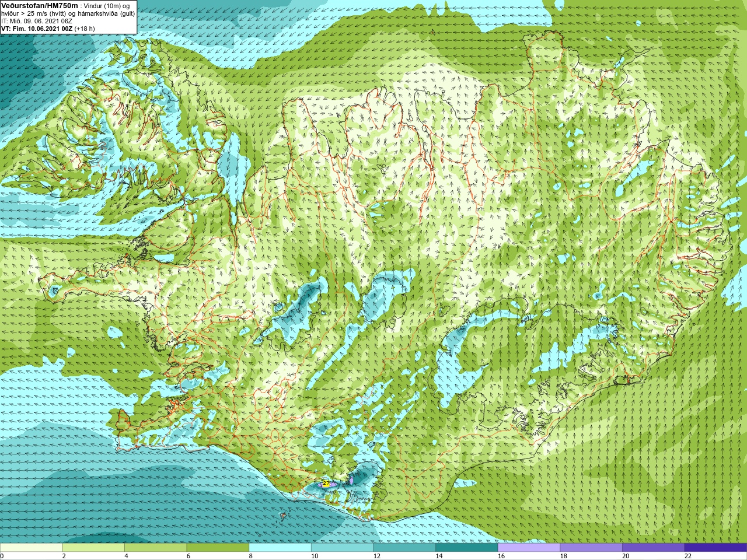Viewport: 747px width, 560px height.
Task: Click the '(+18 h)' forecast offset text
Action: tap(84, 29)
